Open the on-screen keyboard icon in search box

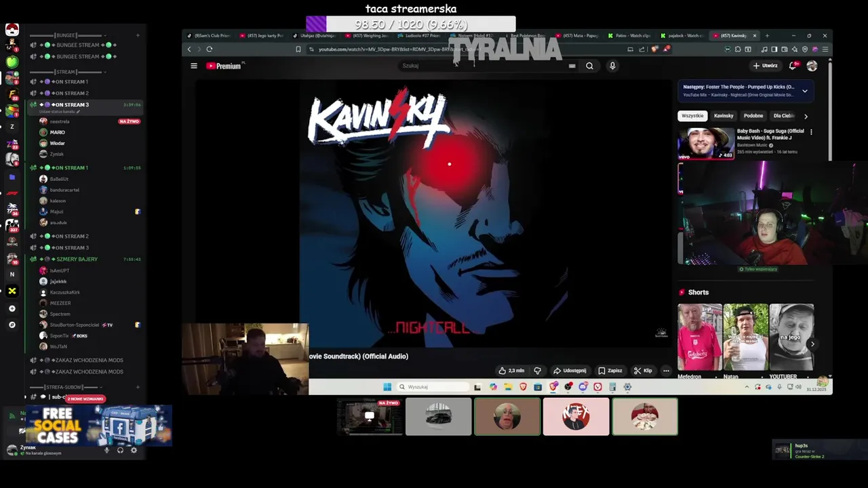(x=572, y=66)
